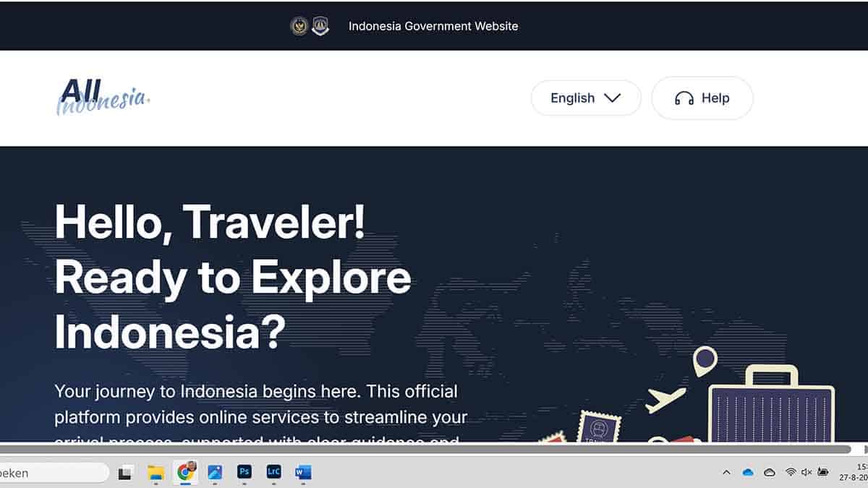Click the first government emblem icon
This screenshot has height=488, width=868.
click(299, 26)
